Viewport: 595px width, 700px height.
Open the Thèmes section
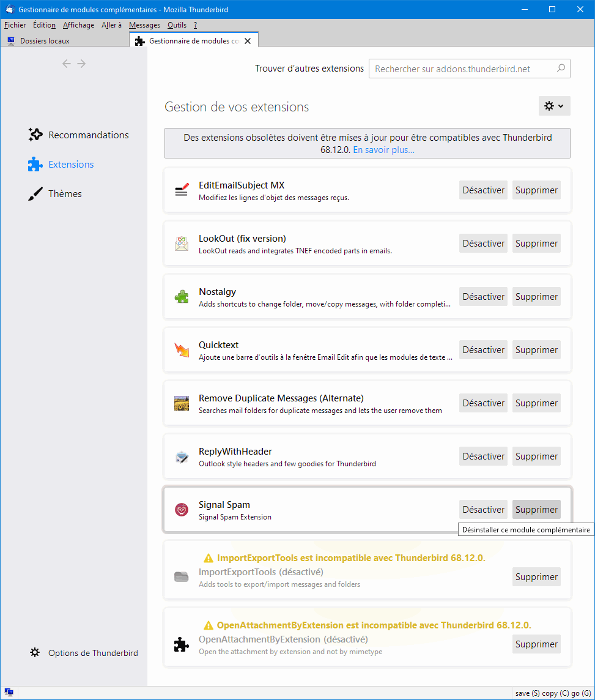tap(55, 194)
